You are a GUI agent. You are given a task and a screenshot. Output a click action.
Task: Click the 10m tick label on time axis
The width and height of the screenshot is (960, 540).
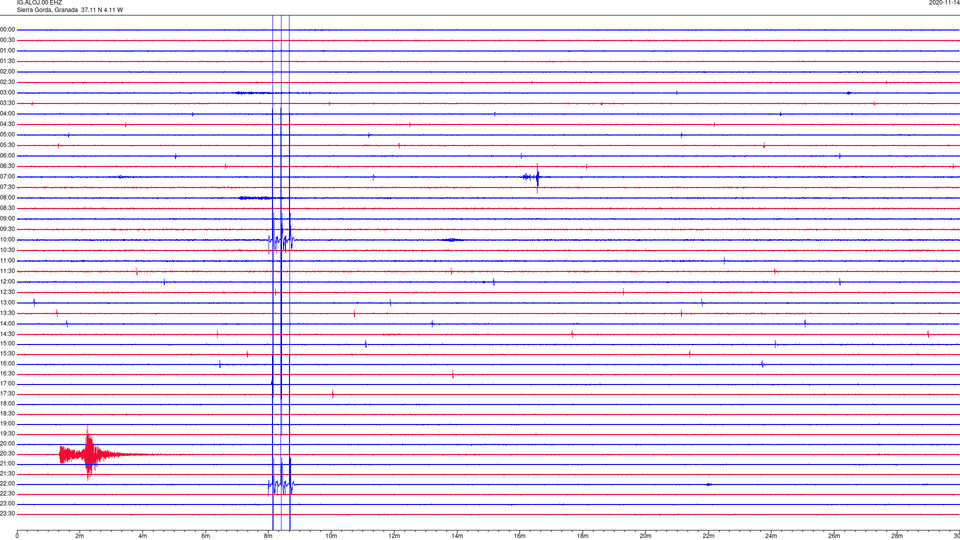331,536
